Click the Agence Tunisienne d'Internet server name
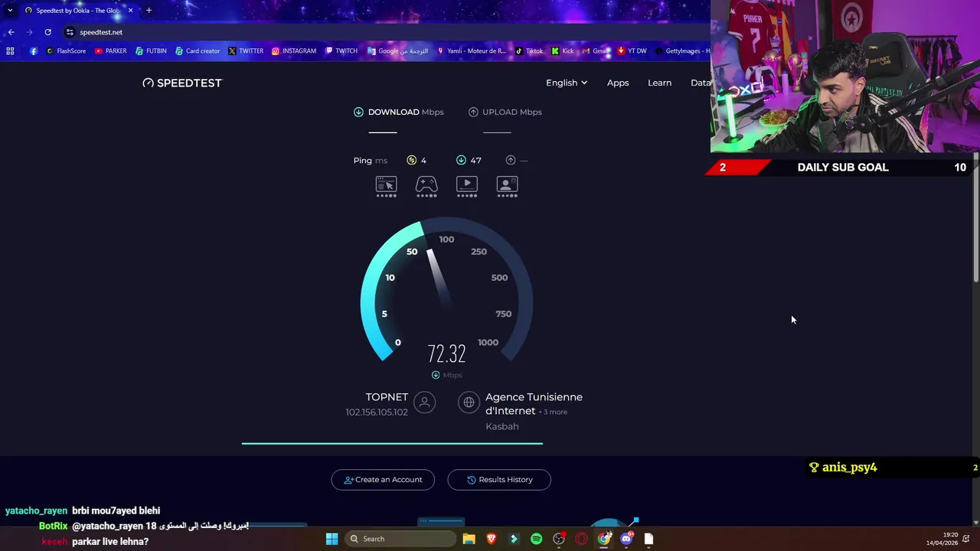This screenshot has width=980, height=551. [x=534, y=404]
